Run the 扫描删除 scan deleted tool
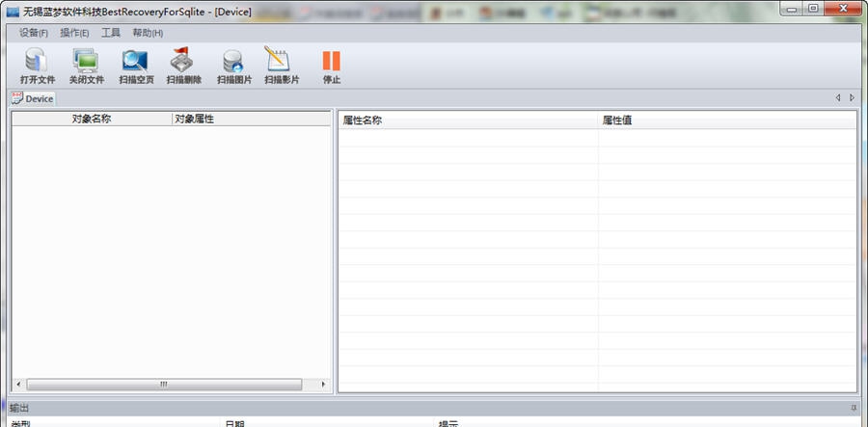Screen dimensions: 868x427 [184, 67]
